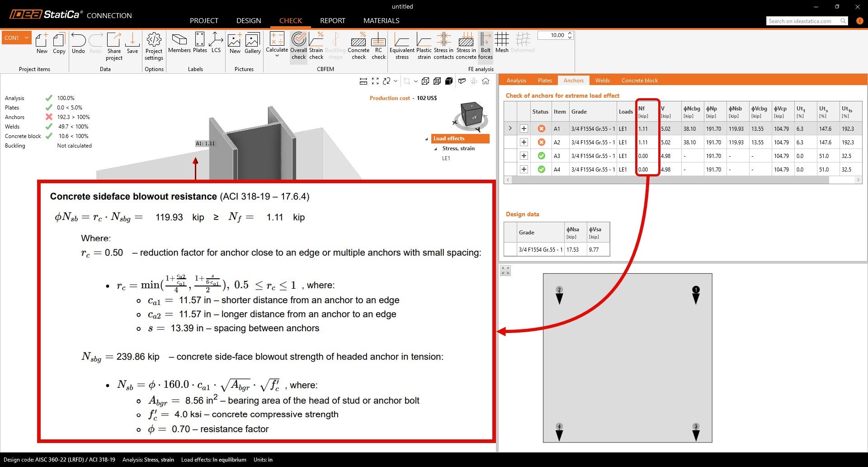Image resolution: width=868 pixels, height=467 pixels.
Task: Open the CON1 project item dropdown
Action: tap(27, 38)
